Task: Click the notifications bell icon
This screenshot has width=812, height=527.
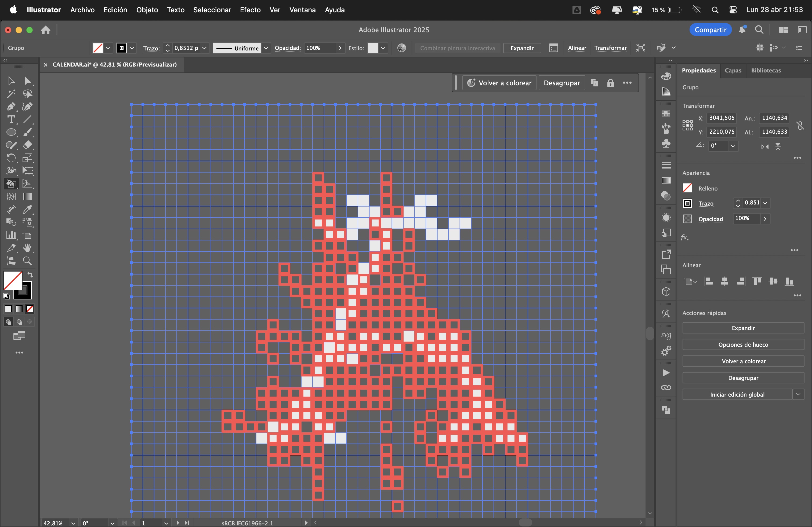Action: pyautogui.click(x=742, y=30)
